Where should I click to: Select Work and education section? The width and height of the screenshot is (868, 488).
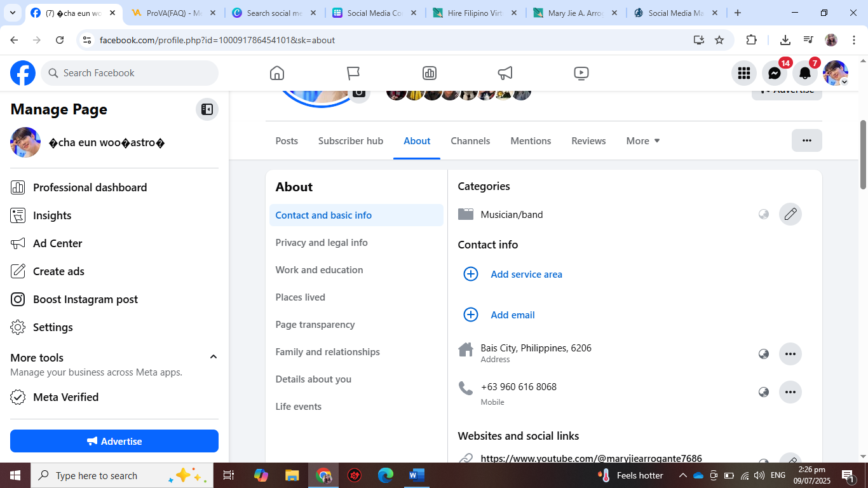[x=356, y=270]
